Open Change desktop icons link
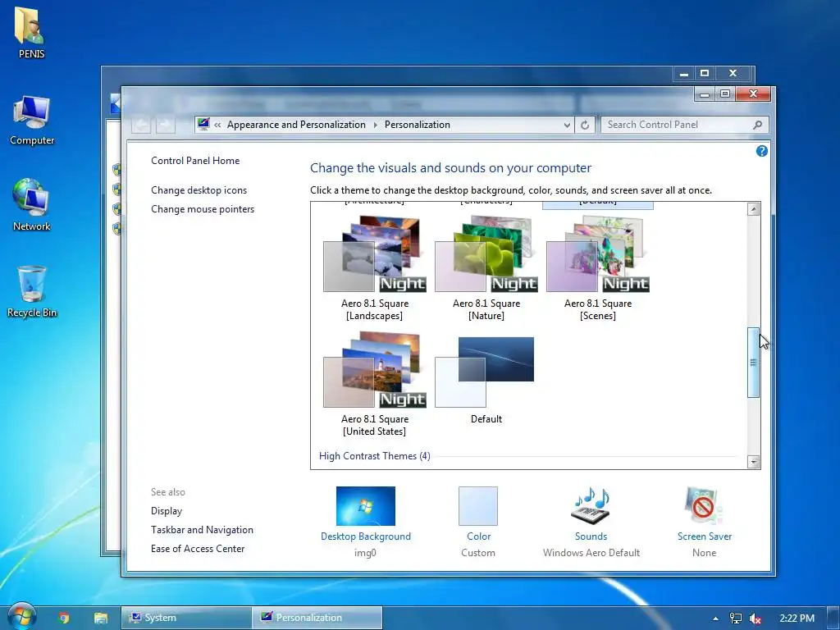Viewport: 840px width, 630px height. [x=199, y=190]
